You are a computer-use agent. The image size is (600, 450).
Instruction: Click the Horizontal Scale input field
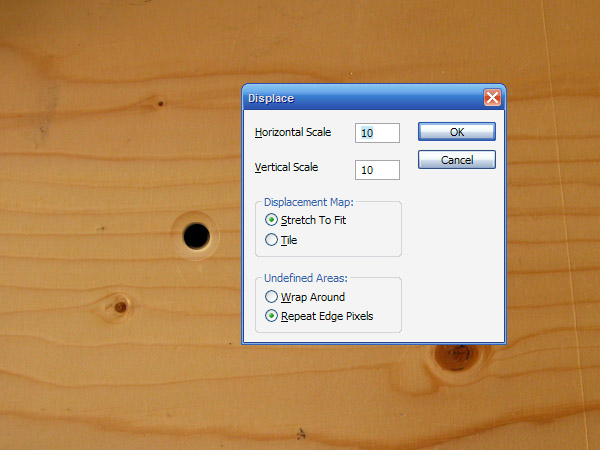coord(377,133)
